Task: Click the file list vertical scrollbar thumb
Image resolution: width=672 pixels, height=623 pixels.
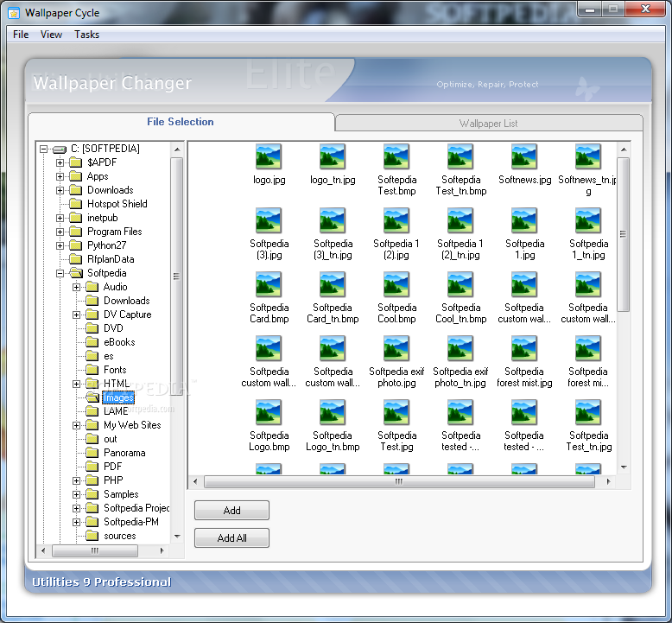Action: point(624,234)
